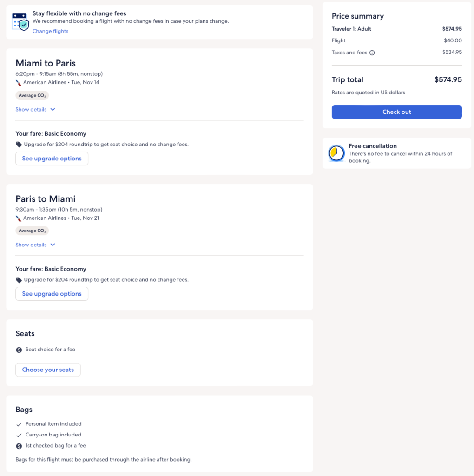This screenshot has width=474, height=476.
Task: Click the Trip total amount $574.95
Action: click(x=448, y=79)
